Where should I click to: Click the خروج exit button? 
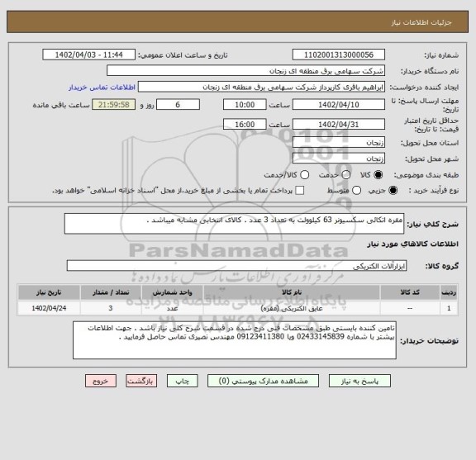[x=101, y=381]
